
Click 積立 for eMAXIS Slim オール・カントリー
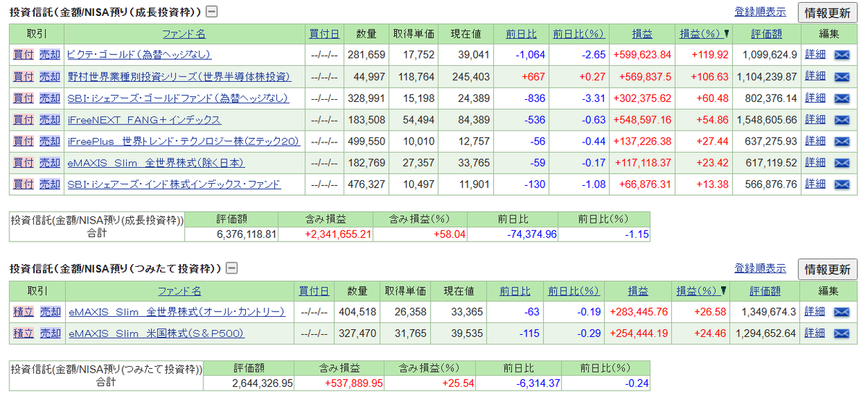click(23, 312)
